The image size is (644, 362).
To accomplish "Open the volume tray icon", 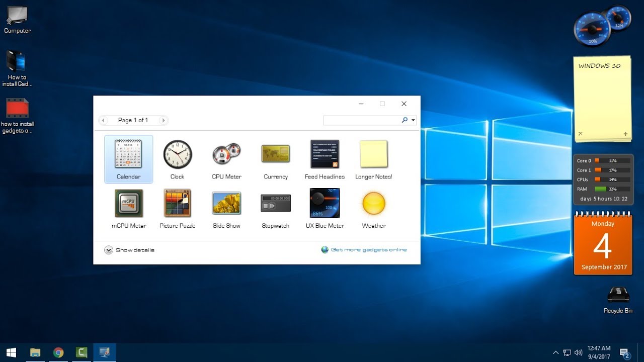I will click(x=578, y=352).
